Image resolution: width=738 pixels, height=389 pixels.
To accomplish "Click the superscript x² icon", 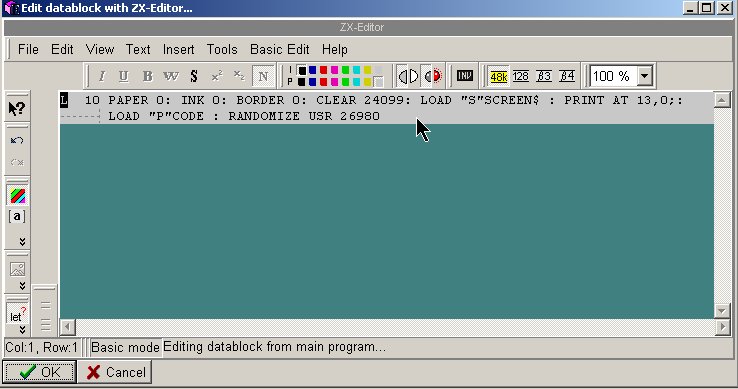I will point(217,76).
